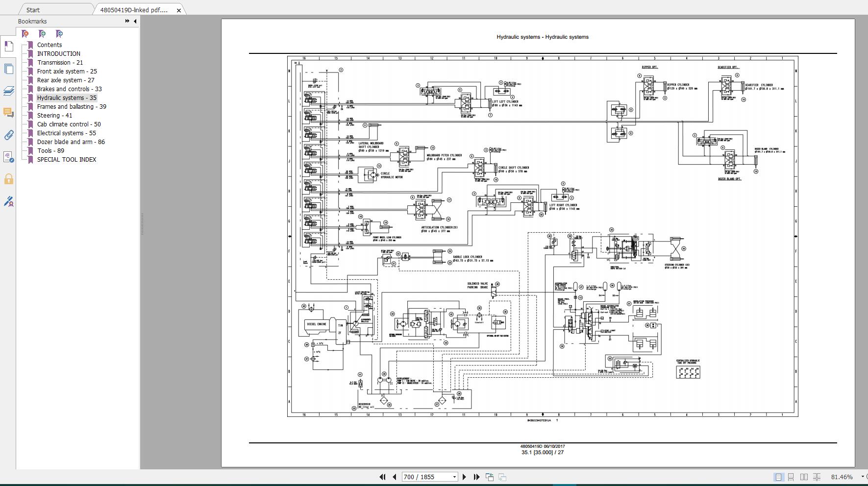
Task: Select single page view mode
Action: [x=778, y=477]
